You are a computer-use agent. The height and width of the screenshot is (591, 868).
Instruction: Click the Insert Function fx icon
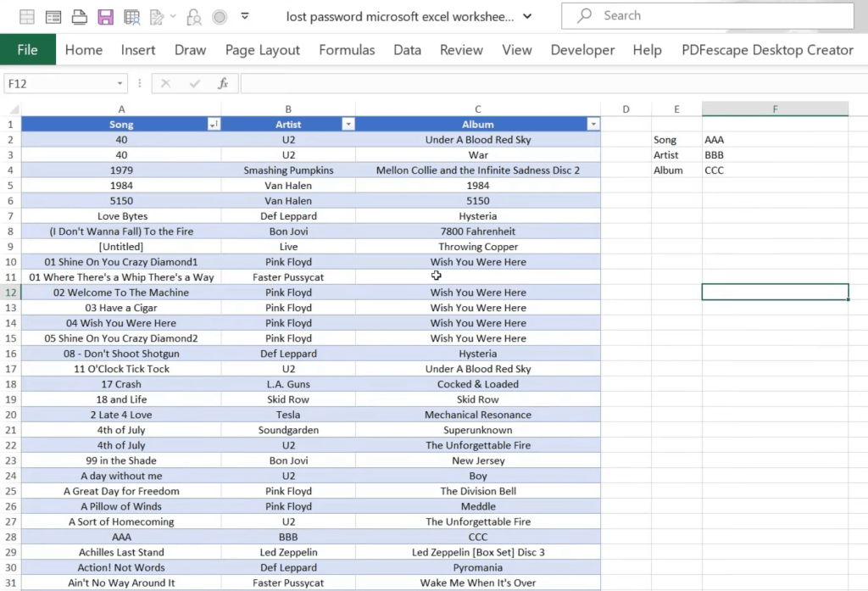point(223,84)
